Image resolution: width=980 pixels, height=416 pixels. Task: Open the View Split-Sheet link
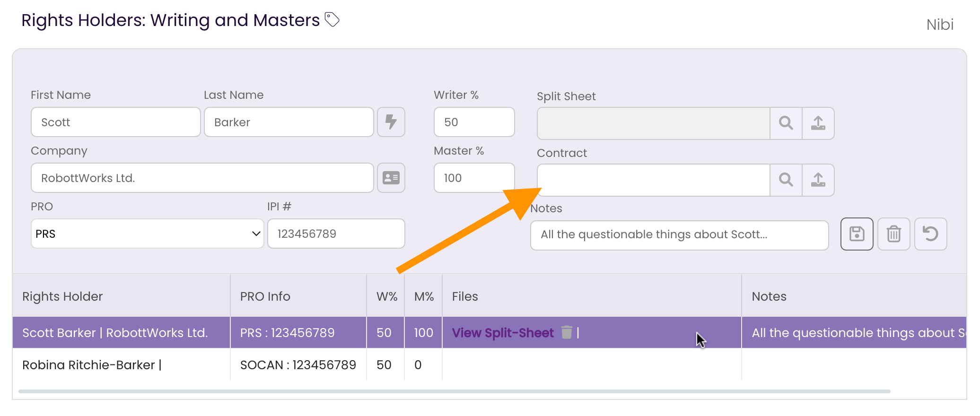502,333
